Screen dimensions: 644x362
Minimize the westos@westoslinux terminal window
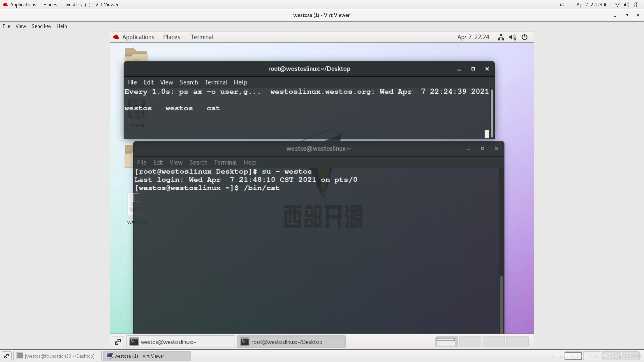click(468, 149)
